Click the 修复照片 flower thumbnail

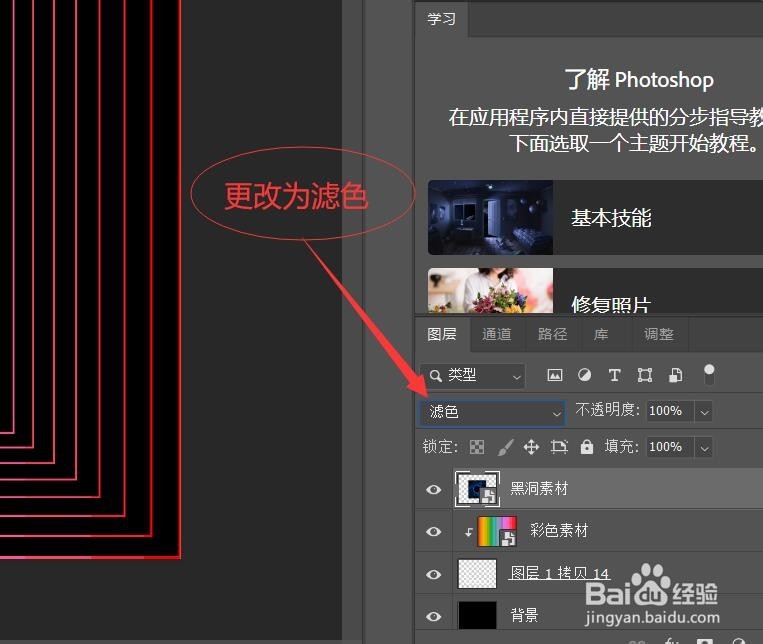[490, 291]
